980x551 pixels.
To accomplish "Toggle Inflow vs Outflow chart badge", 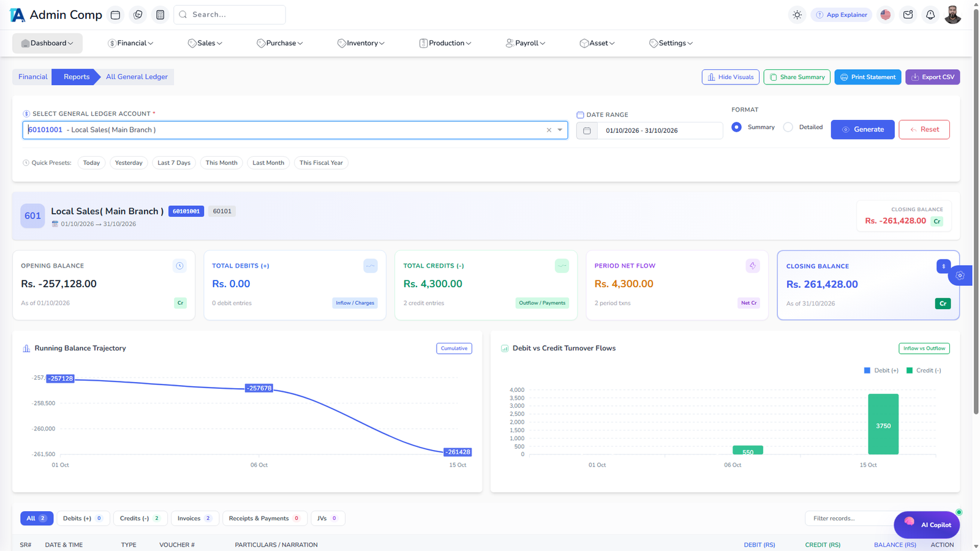I will (x=924, y=348).
